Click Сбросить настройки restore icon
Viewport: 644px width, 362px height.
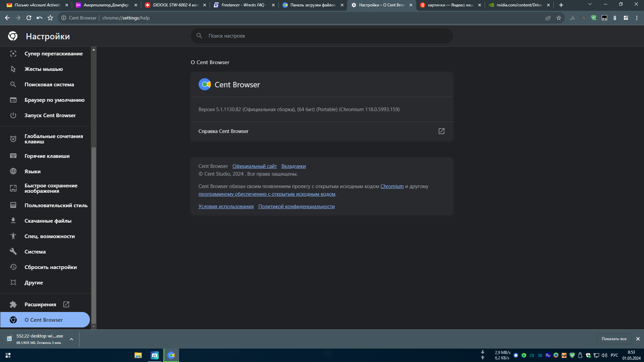click(x=13, y=267)
